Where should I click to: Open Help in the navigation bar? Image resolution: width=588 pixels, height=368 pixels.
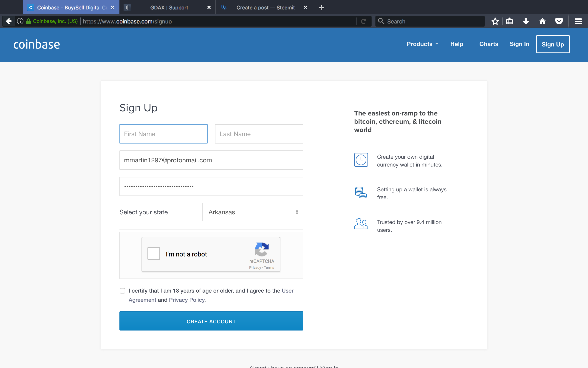click(457, 44)
